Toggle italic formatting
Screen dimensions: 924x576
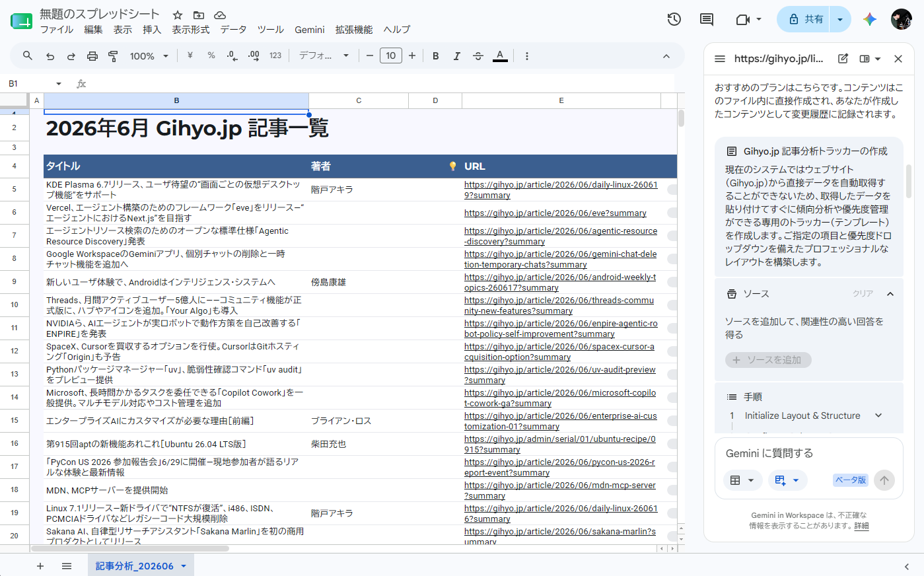click(x=456, y=56)
